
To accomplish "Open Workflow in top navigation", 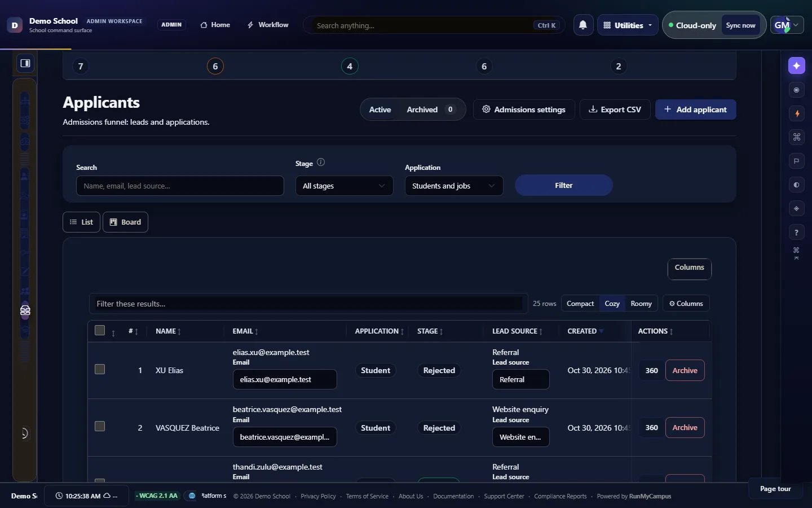I will coord(268,25).
